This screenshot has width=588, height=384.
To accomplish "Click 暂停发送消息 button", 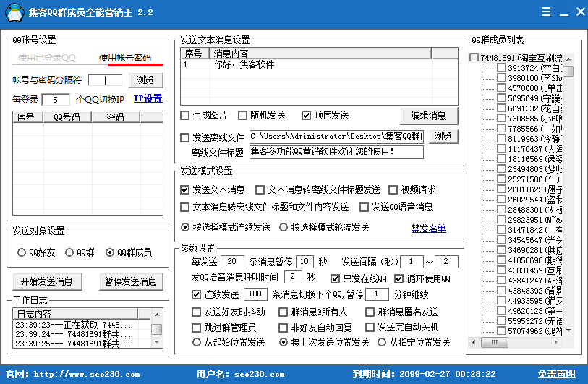I will (130, 281).
